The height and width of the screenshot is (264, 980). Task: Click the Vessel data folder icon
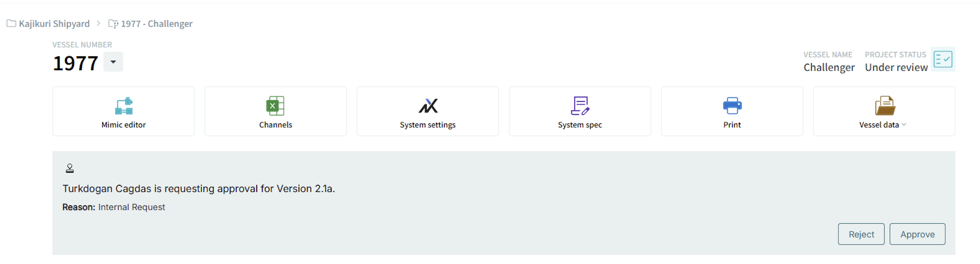click(x=885, y=106)
